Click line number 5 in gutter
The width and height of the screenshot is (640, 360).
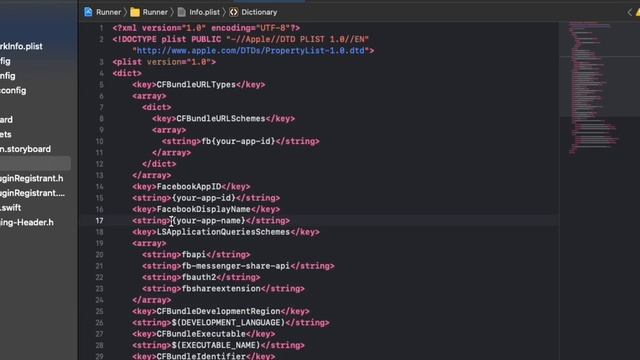pyautogui.click(x=101, y=85)
